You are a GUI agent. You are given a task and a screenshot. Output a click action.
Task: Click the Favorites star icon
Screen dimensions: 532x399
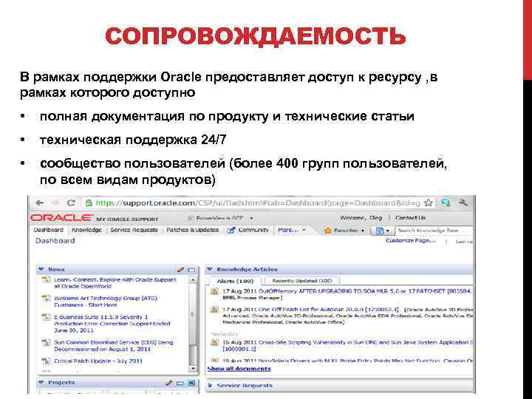[328, 231]
